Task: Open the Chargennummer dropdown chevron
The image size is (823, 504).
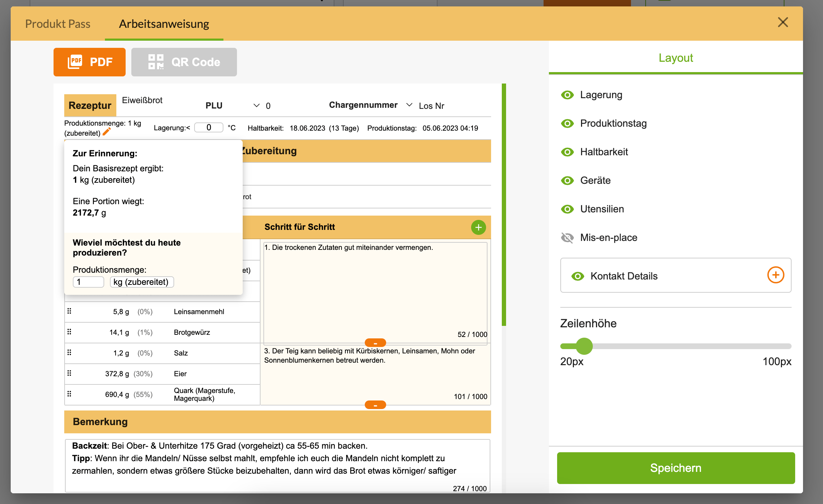Action: (x=409, y=105)
